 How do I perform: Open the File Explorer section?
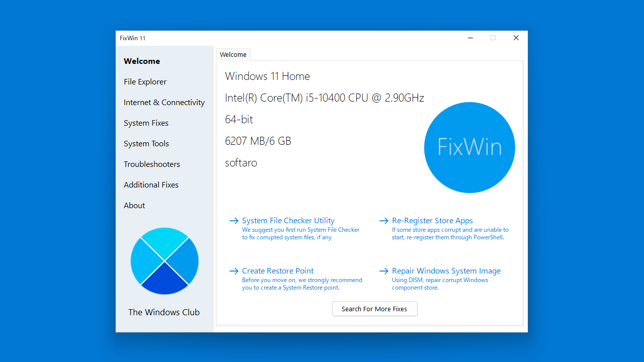(145, 81)
